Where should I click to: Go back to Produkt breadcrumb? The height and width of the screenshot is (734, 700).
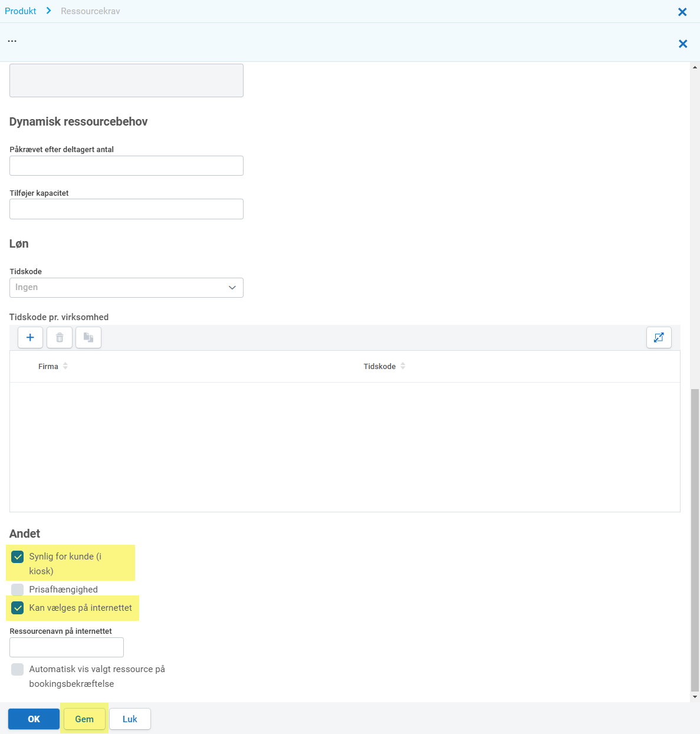21,11
